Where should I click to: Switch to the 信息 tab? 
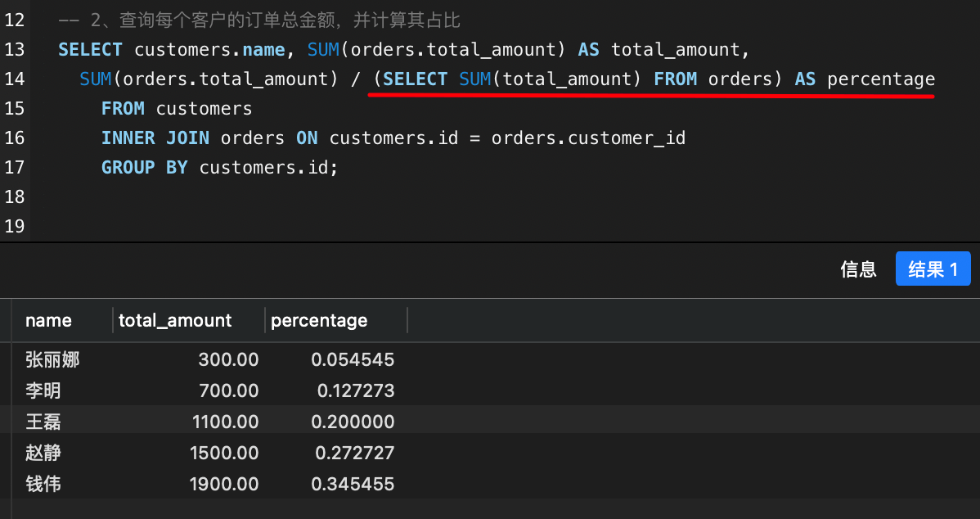858,269
